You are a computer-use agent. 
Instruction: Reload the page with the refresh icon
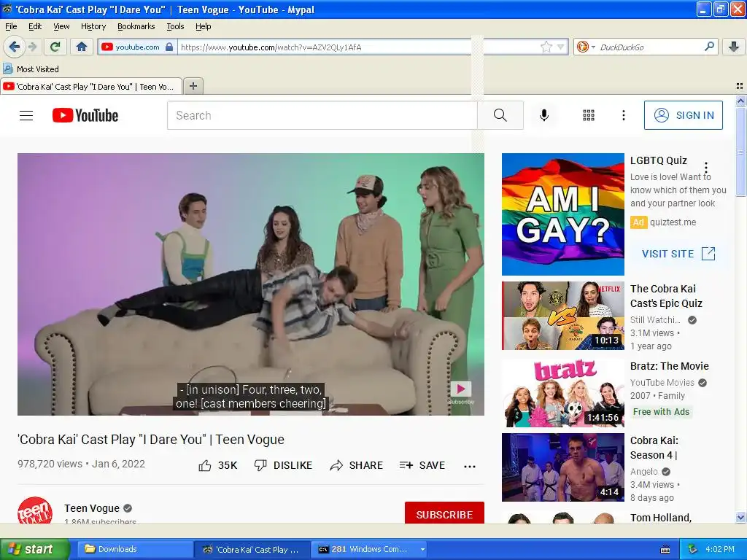click(x=55, y=47)
